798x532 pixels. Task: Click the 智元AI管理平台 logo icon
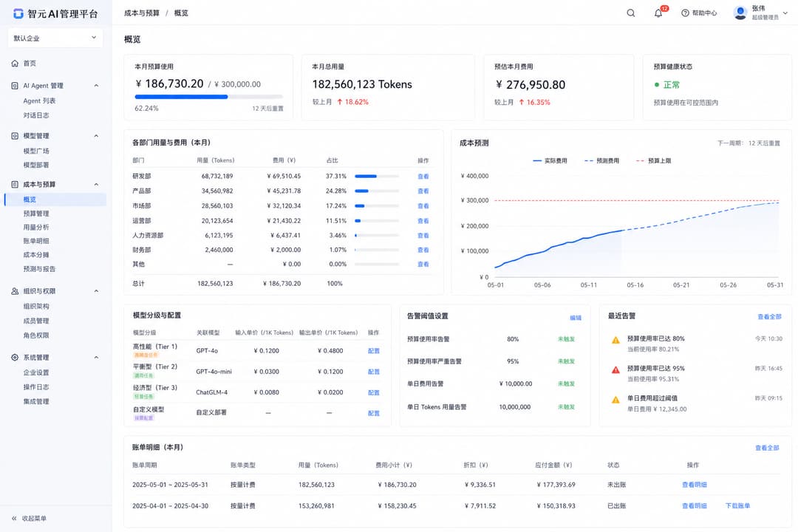pyautogui.click(x=18, y=13)
